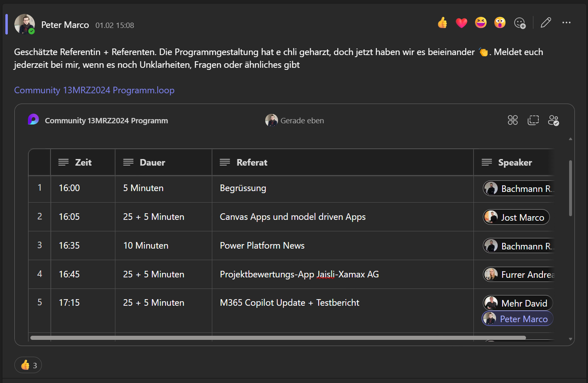Open Furrer Andrea speaker chip
This screenshot has height=383, width=588.
pyautogui.click(x=519, y=275)
